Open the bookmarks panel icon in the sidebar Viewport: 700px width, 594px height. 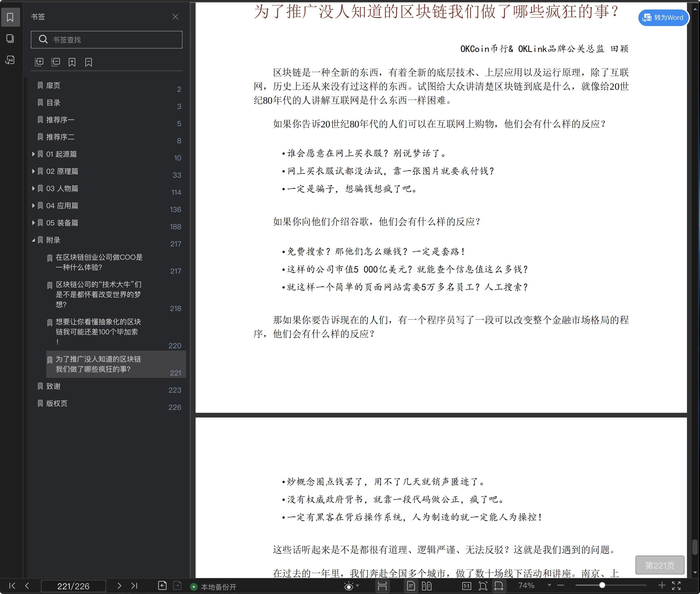(x=10, y=17)
